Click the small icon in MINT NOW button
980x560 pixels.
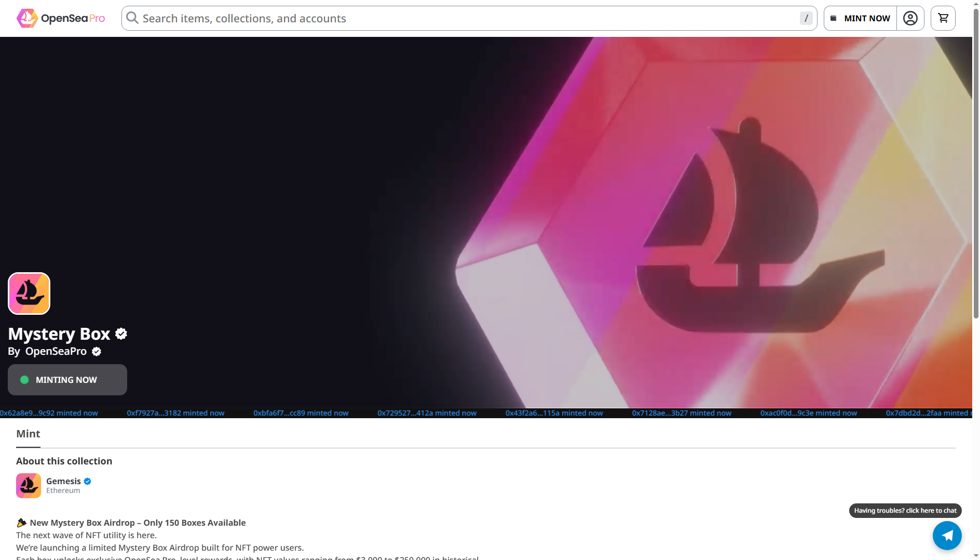tap(834, 18)
